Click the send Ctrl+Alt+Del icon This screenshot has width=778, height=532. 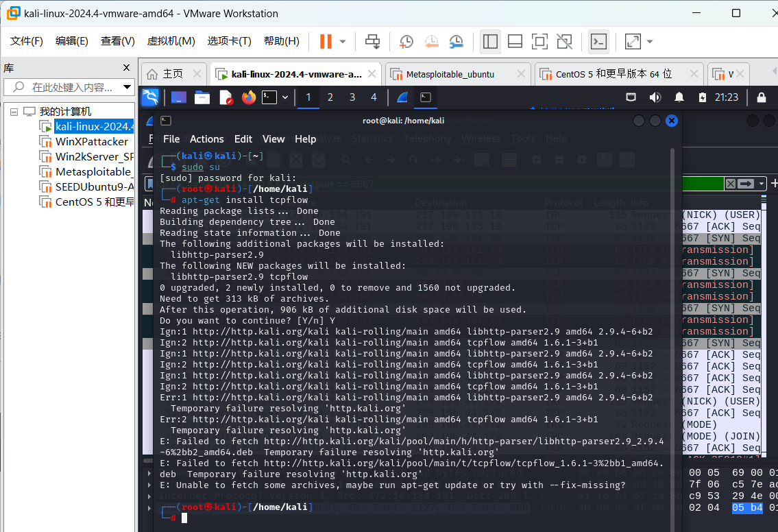(372, 42)
